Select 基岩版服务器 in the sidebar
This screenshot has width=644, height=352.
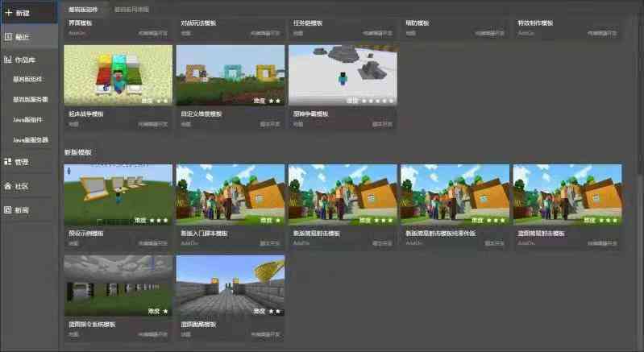coord(31,99)
